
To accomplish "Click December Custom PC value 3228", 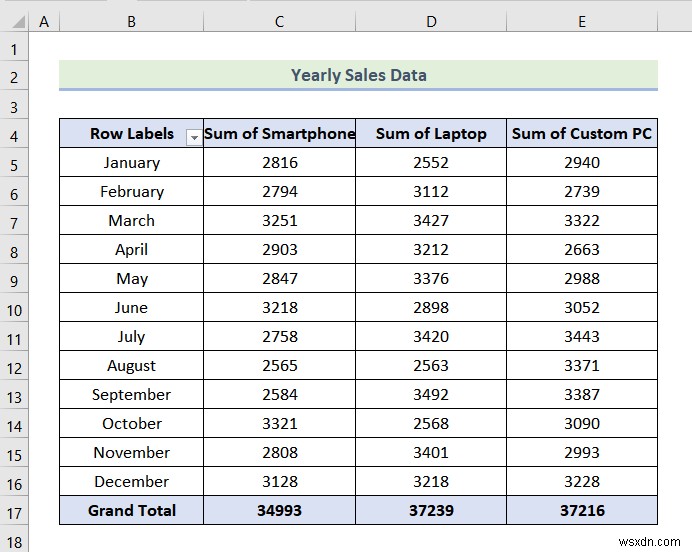I will [582, 481].
